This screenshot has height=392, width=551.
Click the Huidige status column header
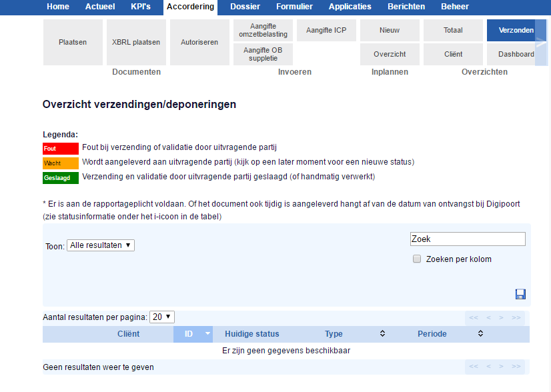(x=252, y=334)
